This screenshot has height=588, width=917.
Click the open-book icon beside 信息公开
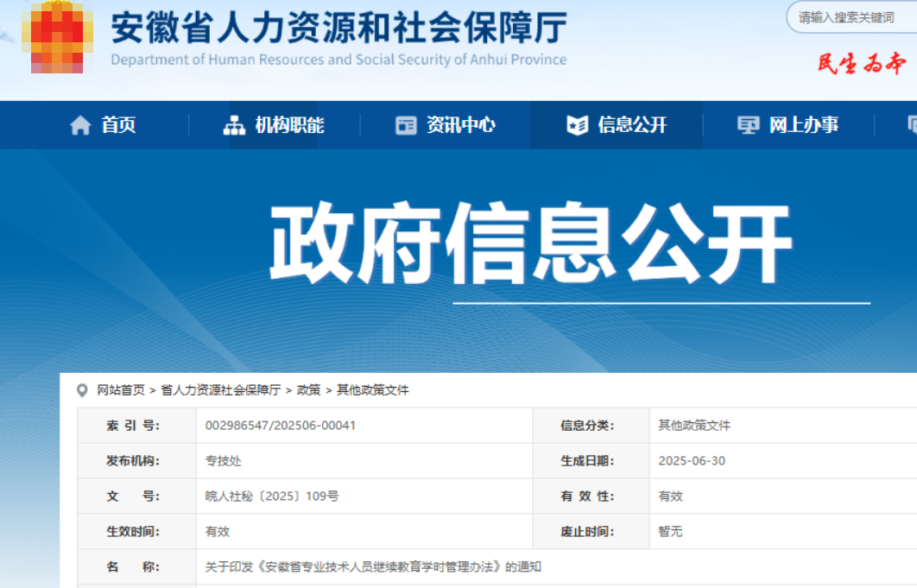(x=577, y=126)
